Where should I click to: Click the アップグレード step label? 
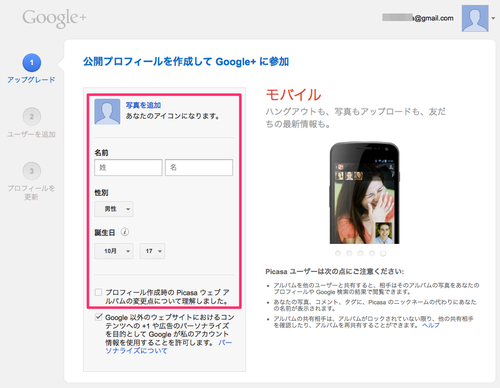click(x=31, y=80)
